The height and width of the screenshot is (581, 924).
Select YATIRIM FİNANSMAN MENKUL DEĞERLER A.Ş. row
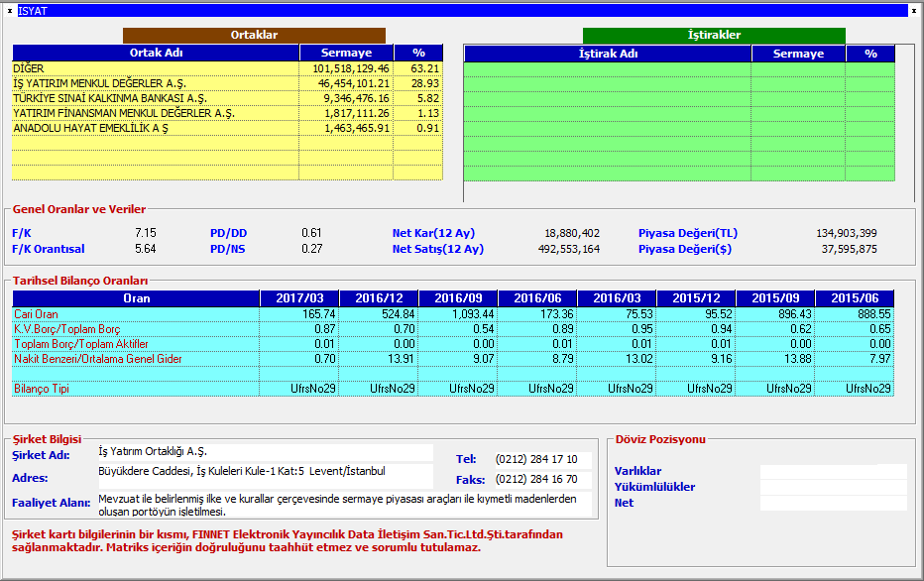click(x=227, y=113)
